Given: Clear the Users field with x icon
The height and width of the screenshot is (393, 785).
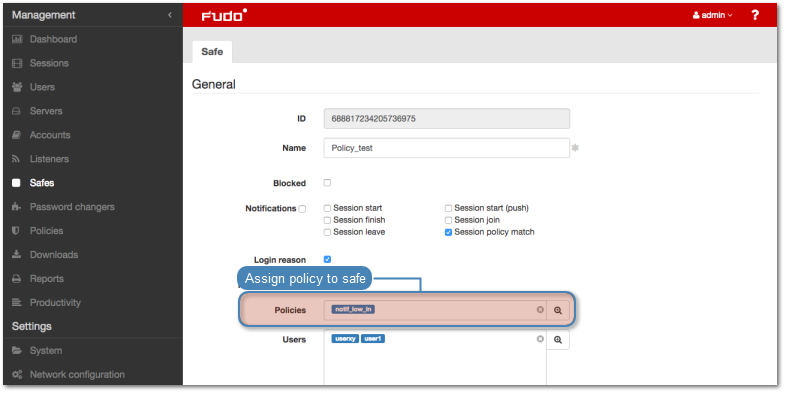Looking at the screenshot, I should (540, 339).
